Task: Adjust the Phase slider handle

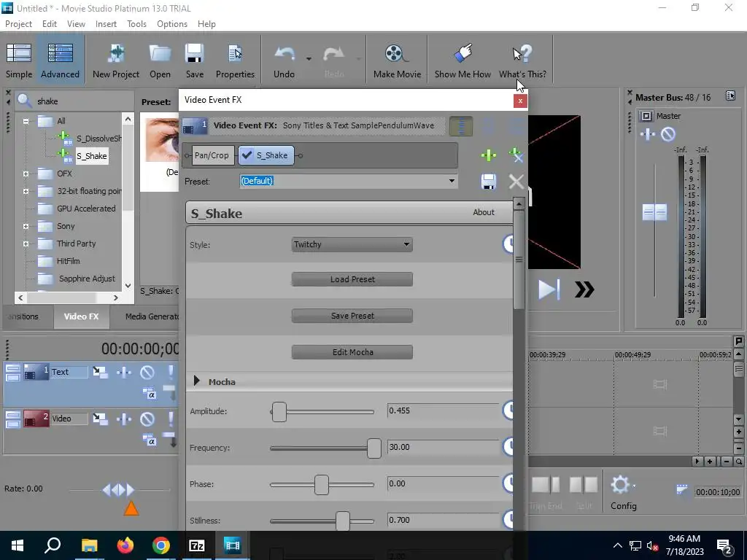Action: point(322,485)
